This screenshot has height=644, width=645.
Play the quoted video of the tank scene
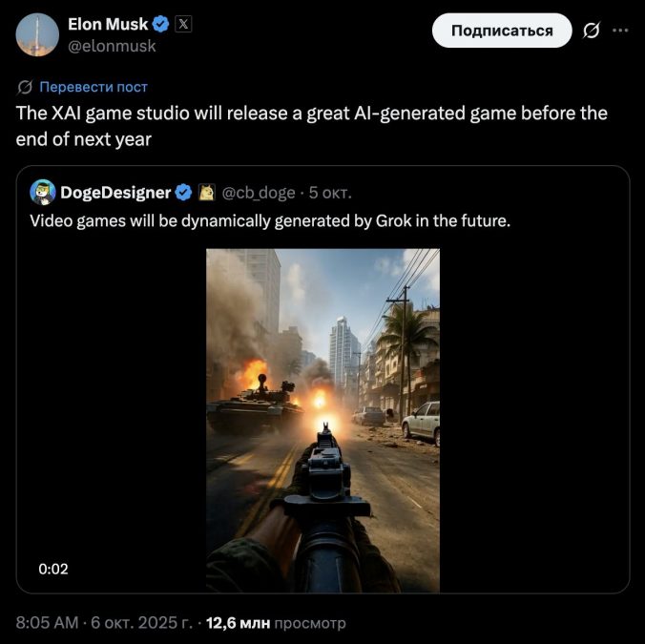[322, 420]
